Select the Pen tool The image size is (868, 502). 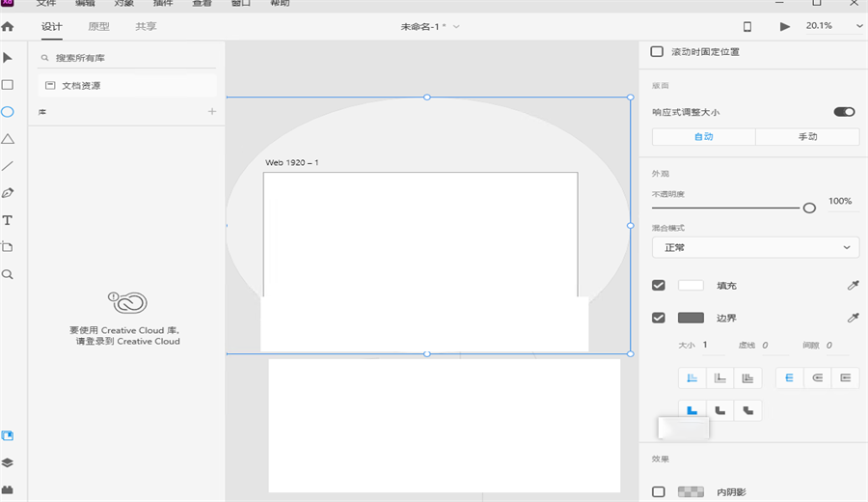[x=8, y=193]
